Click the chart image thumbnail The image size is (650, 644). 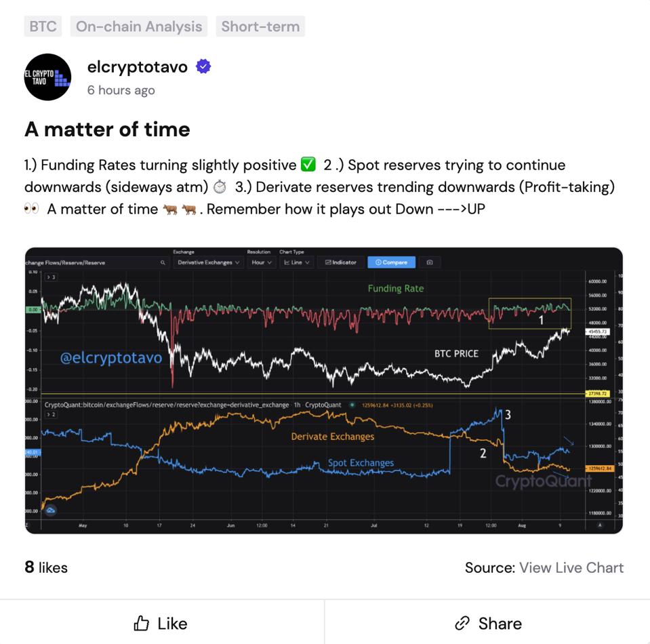(x=324, y=390)
